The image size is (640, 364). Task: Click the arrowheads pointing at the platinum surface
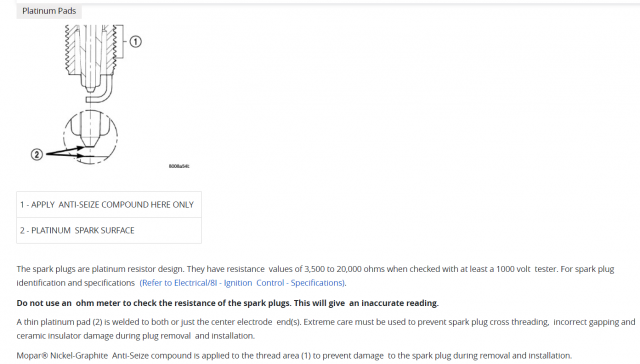80,152
